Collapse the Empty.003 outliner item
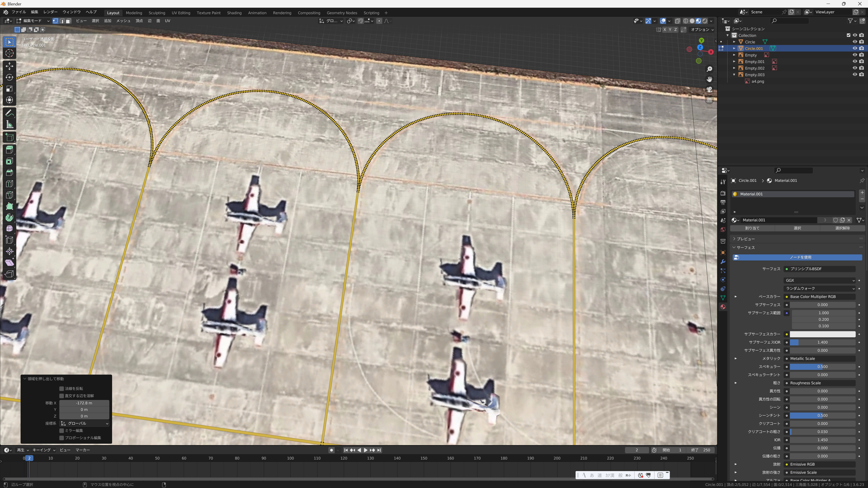 click(x=734, y=75)
